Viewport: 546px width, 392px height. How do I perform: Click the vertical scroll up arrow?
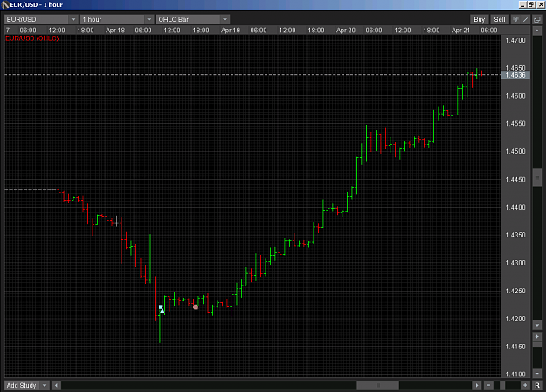point(537,31)
